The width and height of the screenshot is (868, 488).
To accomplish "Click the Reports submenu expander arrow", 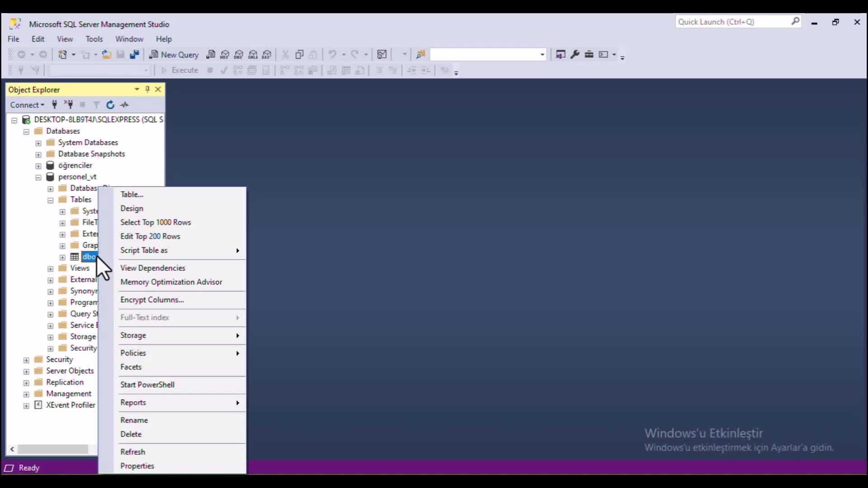I will pos(238,402).
